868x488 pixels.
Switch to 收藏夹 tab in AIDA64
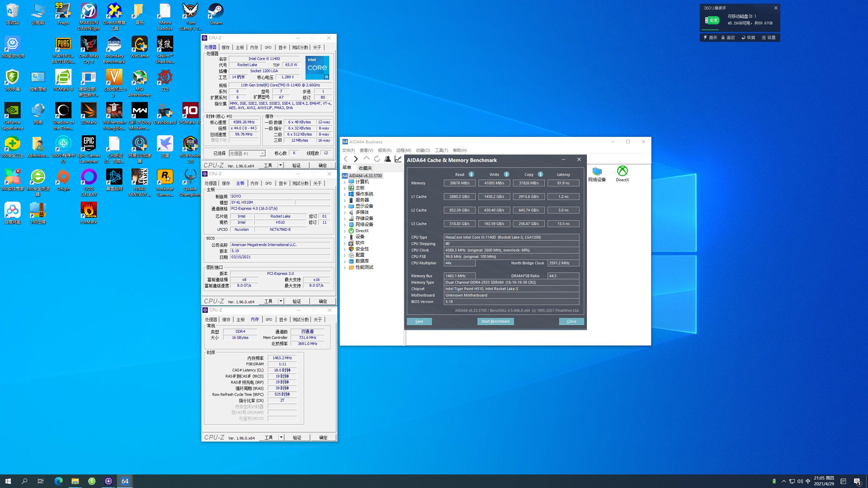coord(365,168)
